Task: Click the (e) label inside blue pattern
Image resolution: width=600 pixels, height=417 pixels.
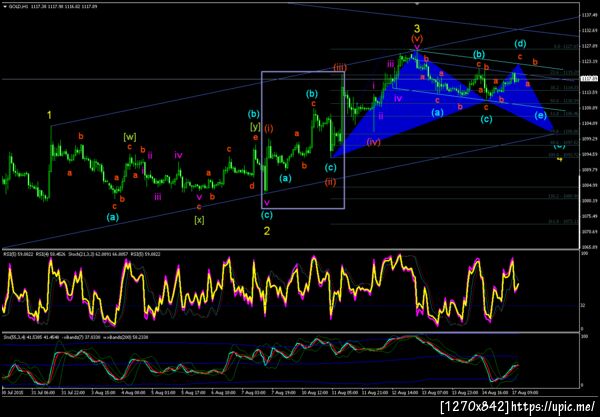Action: point(540,115)
